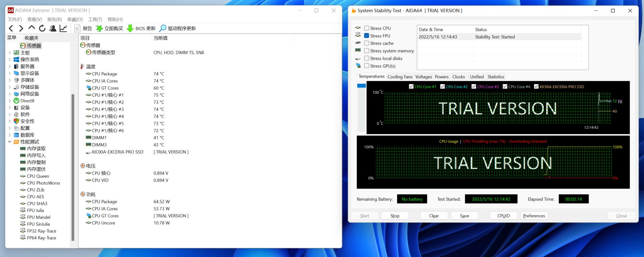Go forward using the right arrow icon
The image size is (644, 257).
[x=21, y=29]
